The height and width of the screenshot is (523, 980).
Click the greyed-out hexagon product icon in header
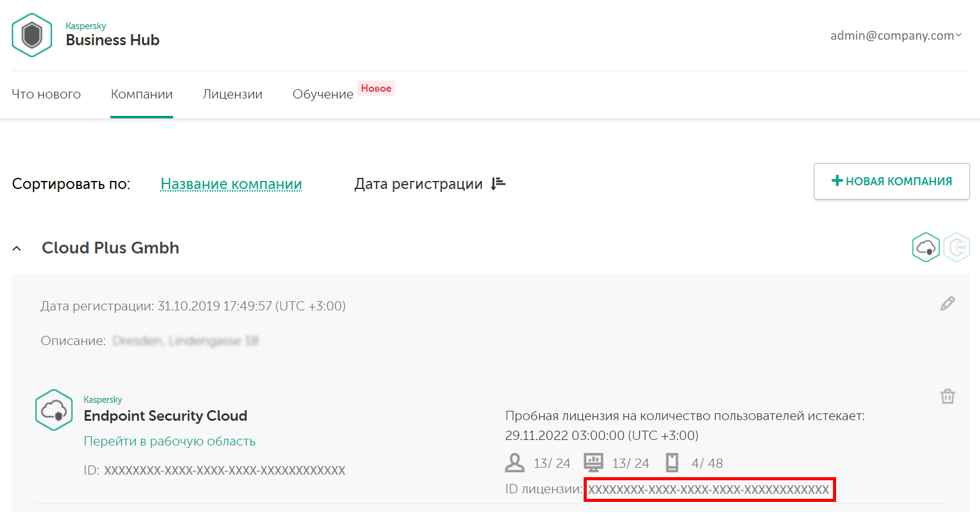tap(956, 247)
